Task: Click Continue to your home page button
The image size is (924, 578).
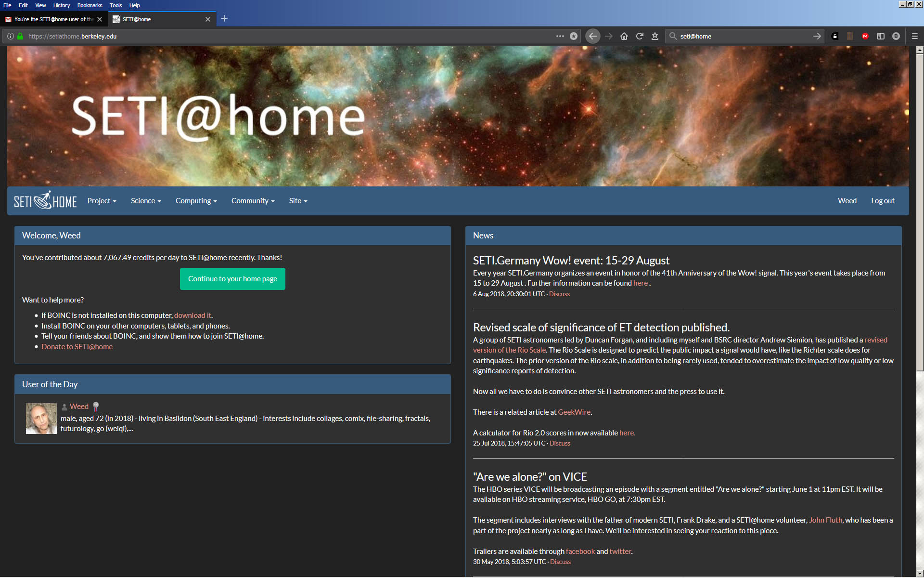Action: (x=232, y=279)
